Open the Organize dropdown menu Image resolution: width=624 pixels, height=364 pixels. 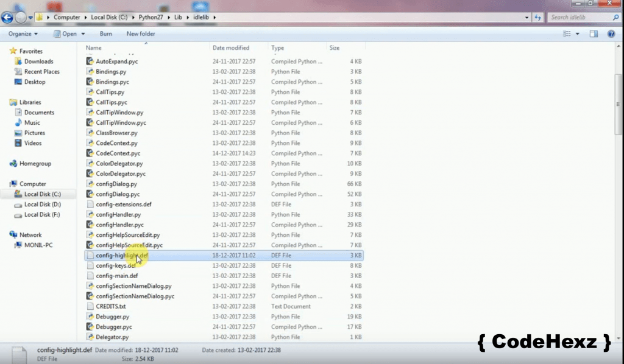pyautogui.click(x=23, y=34)
